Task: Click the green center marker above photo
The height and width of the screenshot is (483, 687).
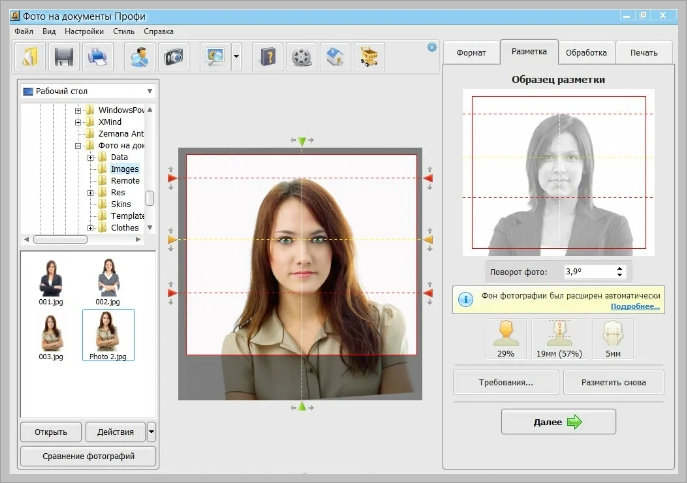Action: tap(302, 141)
